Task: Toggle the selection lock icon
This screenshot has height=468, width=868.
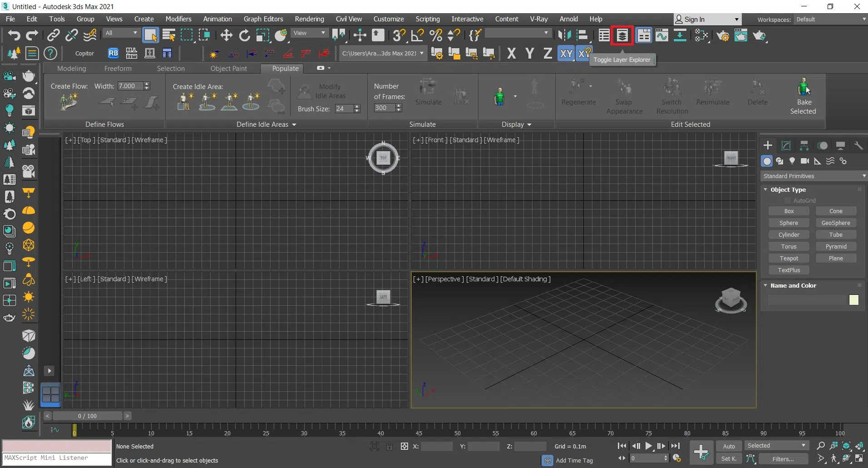Action: (389, 446)
